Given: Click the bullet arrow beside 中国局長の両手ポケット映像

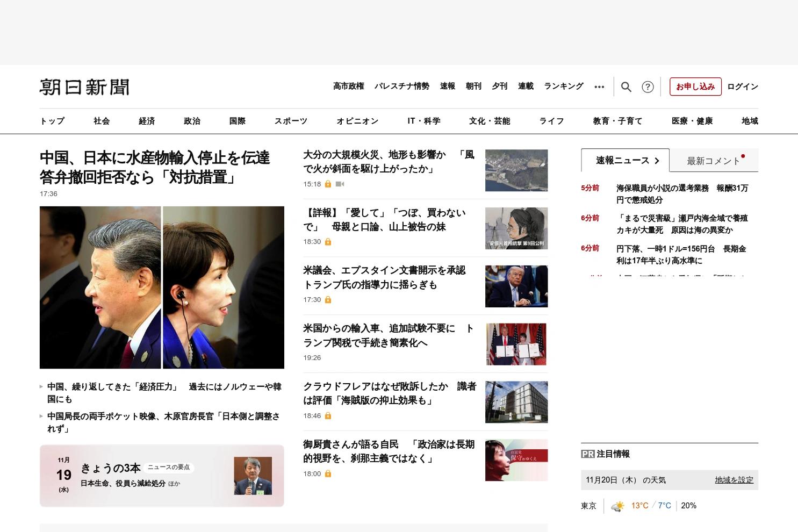Looking at the screenshot, I should (41, 416).
